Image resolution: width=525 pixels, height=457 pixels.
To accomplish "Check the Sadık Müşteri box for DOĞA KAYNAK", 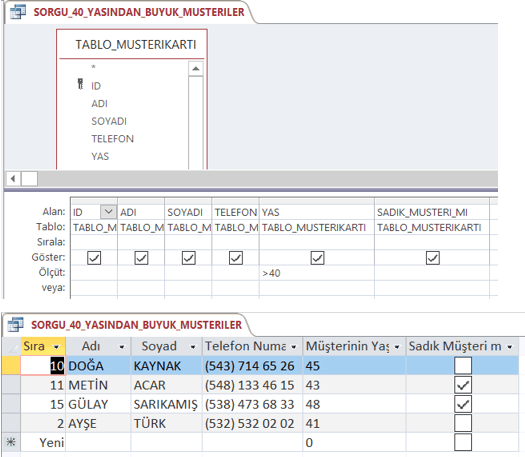I will [x=463, y=365].
